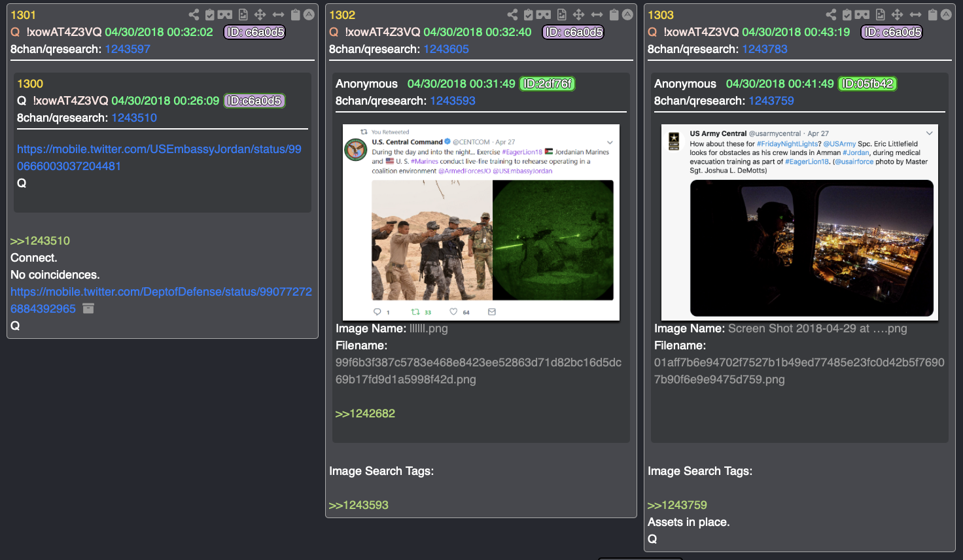Click the green ID:05fb42 badge
The image size is (963, 560).
867,84
